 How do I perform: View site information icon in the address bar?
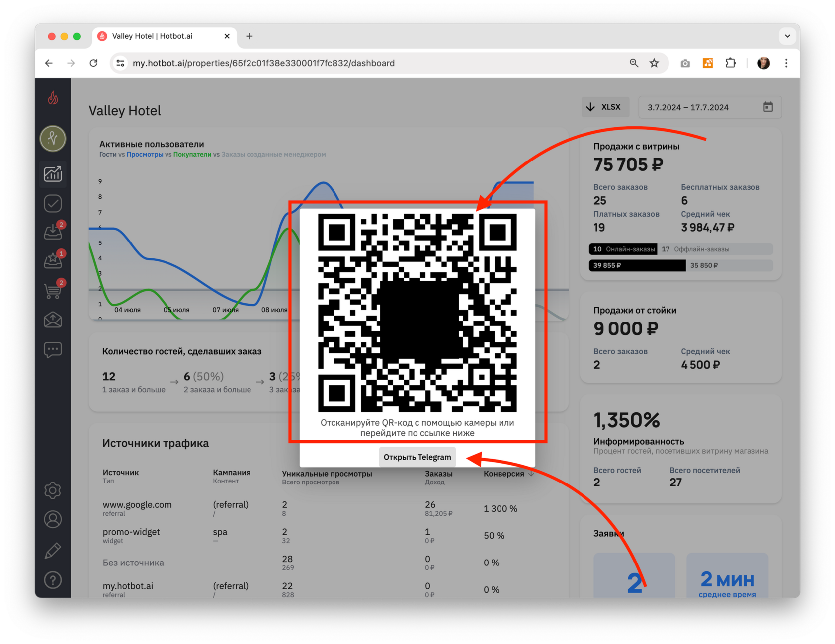click(120, 63)
